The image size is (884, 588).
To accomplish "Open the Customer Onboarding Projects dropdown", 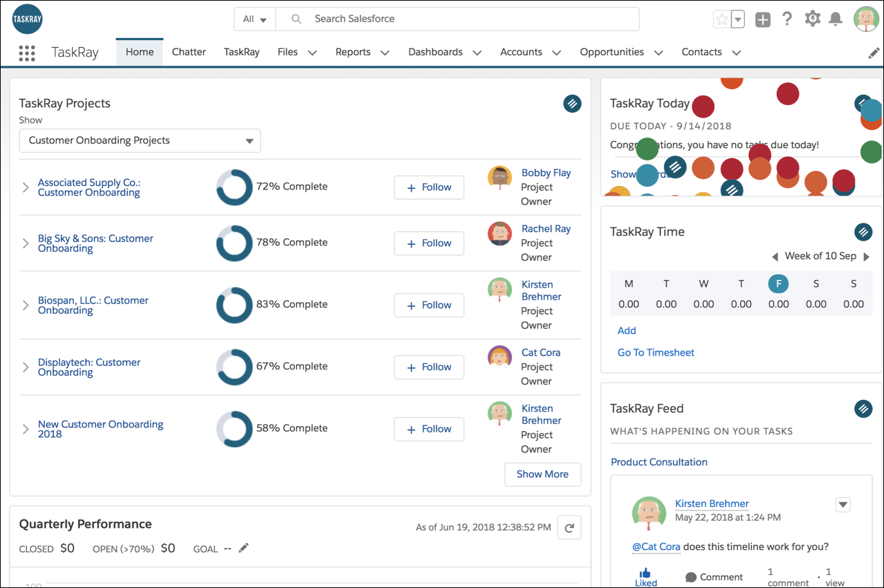I will (x=140, y=140).
